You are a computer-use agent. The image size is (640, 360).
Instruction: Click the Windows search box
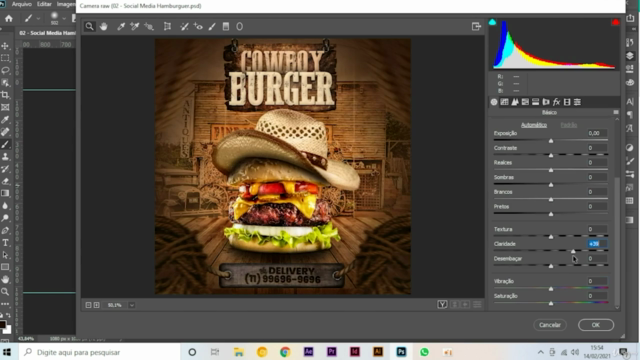tap(100, 352)
